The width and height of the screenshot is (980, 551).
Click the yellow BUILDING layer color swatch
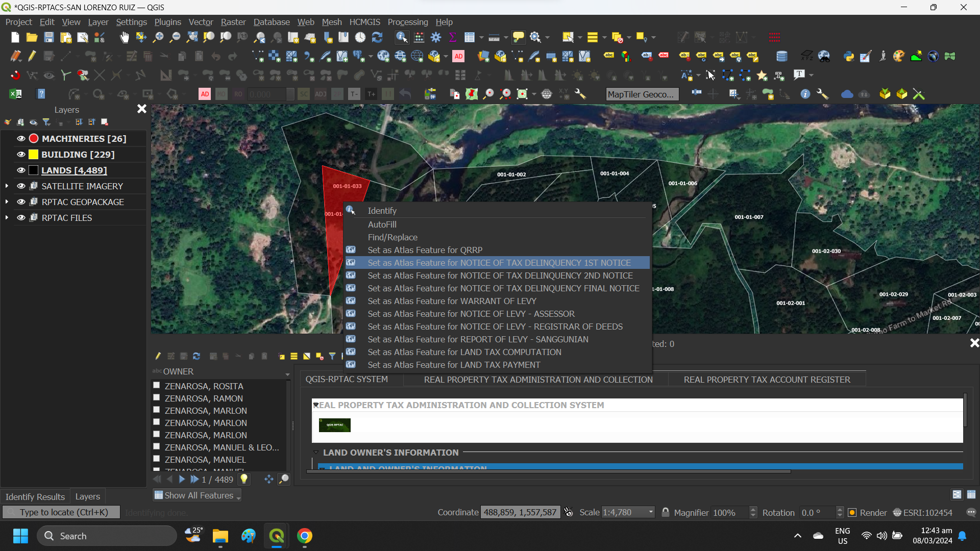[x=33, y=154]
